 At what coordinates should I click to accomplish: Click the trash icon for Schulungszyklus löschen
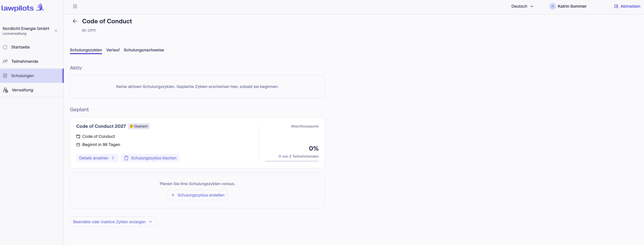[126, 158]
